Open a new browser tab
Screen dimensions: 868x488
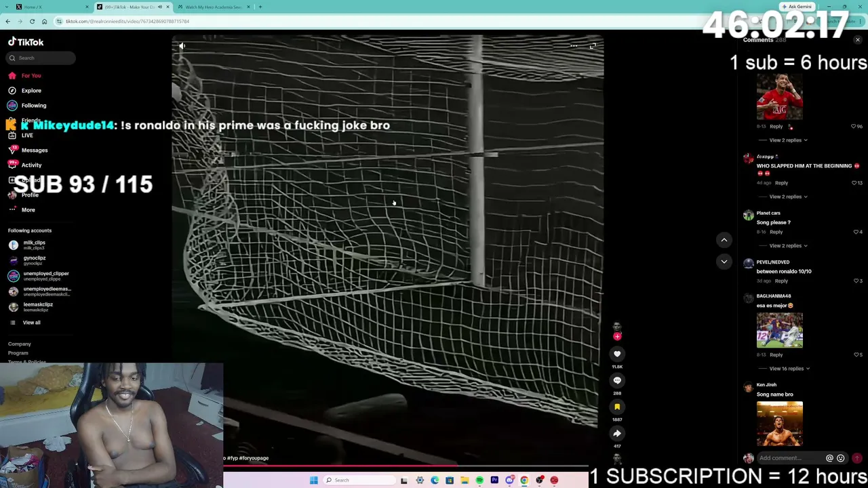(x=260, y=7)
